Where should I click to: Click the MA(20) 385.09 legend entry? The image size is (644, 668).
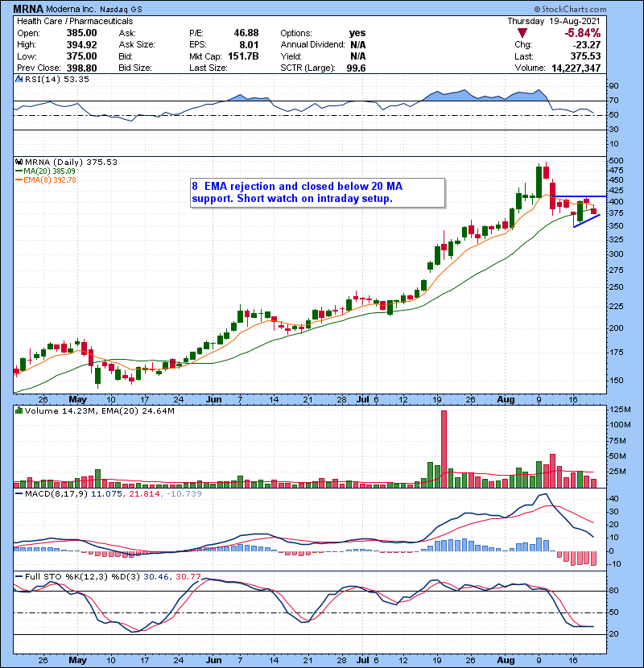pyautogui.click(x=45, y=171)
